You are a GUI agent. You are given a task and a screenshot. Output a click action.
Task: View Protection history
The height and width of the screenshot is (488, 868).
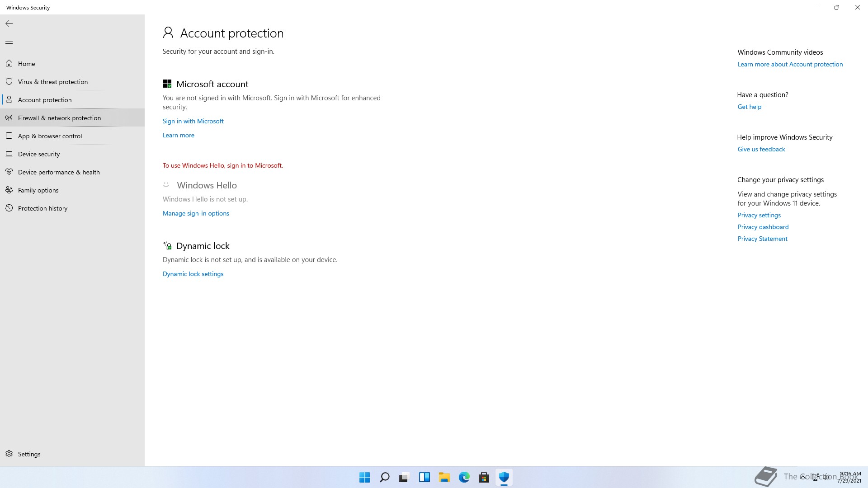(72, 208)
